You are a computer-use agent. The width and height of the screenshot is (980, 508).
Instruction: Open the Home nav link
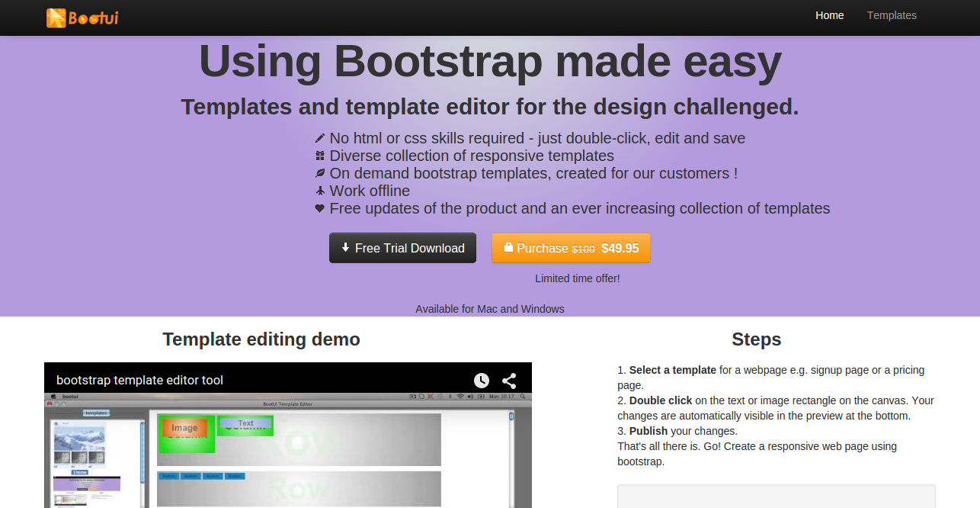point(829,15)
